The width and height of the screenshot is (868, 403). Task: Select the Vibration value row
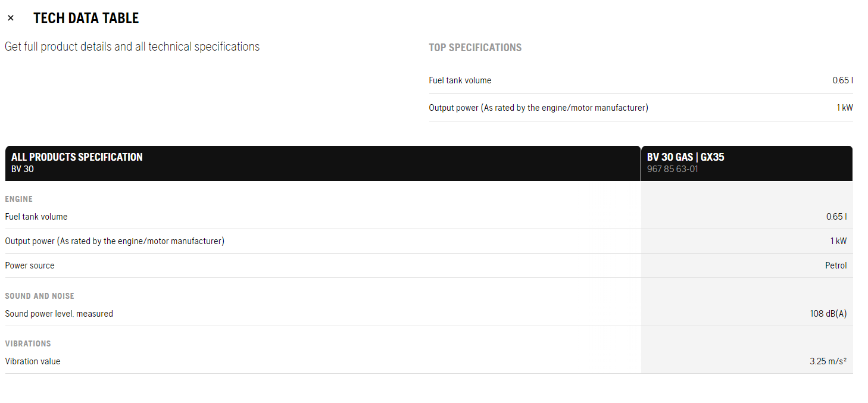(x=429, y=361)
